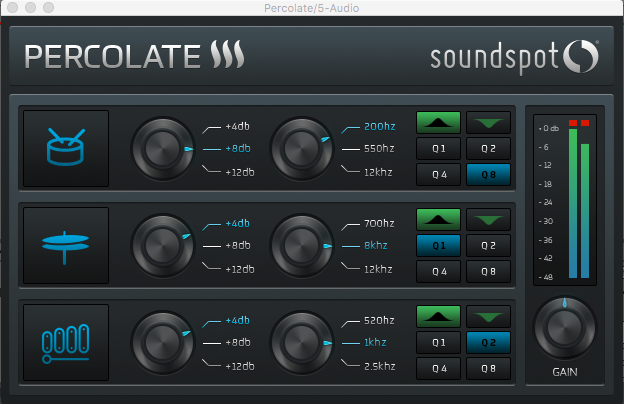624x404 pixels.
Task: Enable Q1 in xylophone row
Action: 438,343
